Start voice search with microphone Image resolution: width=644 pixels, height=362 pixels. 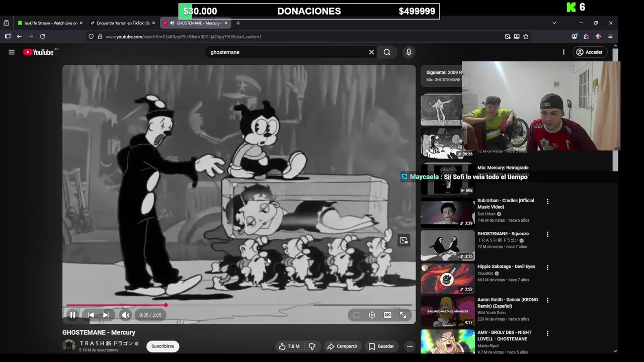point(409,52)
